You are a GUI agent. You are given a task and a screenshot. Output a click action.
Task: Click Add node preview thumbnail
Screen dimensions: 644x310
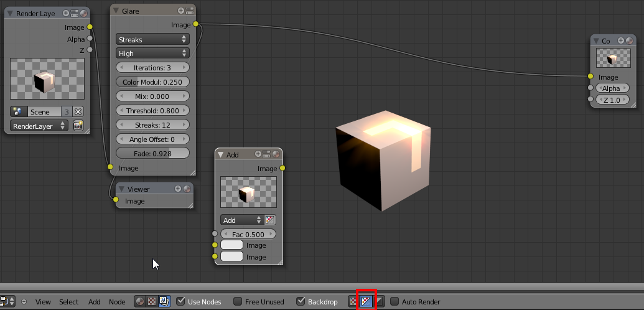pyautogui.click(x=248, y=192)
